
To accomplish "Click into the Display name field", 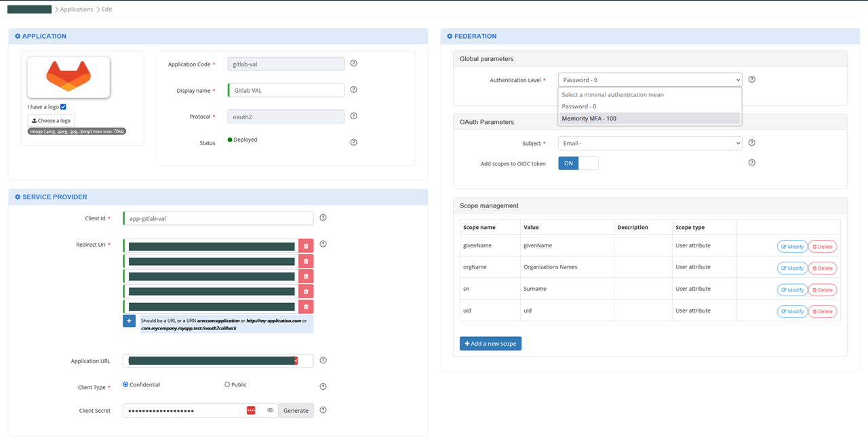I will [286, 90].
